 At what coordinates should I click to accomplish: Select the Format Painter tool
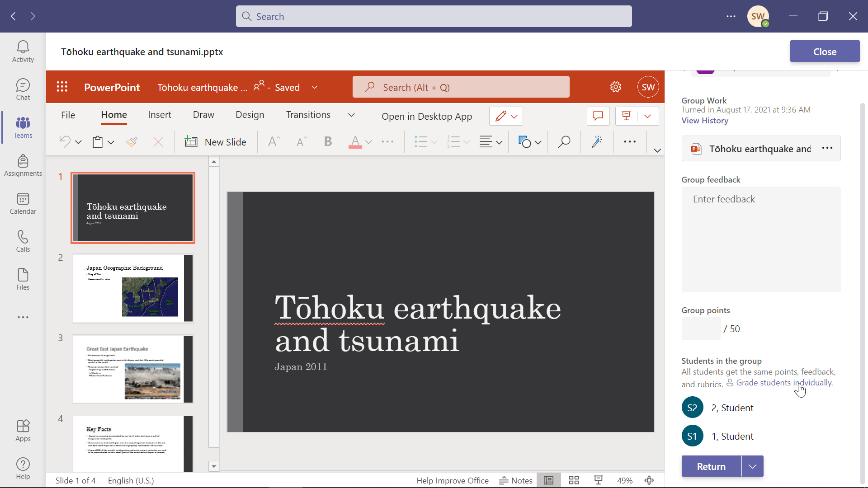point(131,142)
